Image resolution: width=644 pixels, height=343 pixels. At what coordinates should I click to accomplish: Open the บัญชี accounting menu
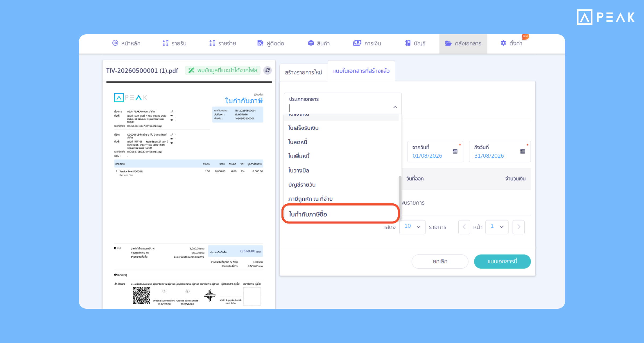415,43
